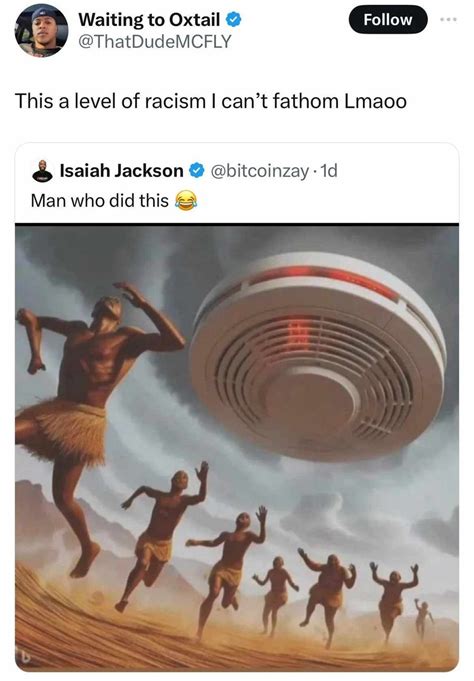
Task: Open the three-dot more options menu
Action: (449, 20)
